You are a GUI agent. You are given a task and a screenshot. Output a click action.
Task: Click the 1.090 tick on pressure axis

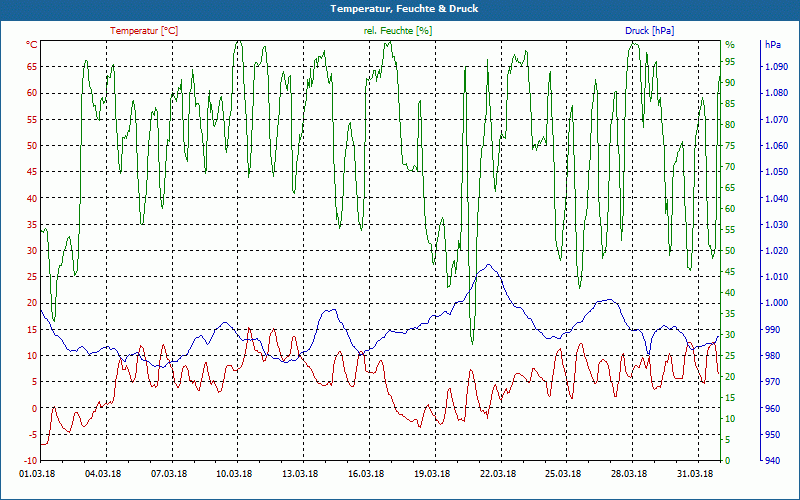click(x=777, y=66)
